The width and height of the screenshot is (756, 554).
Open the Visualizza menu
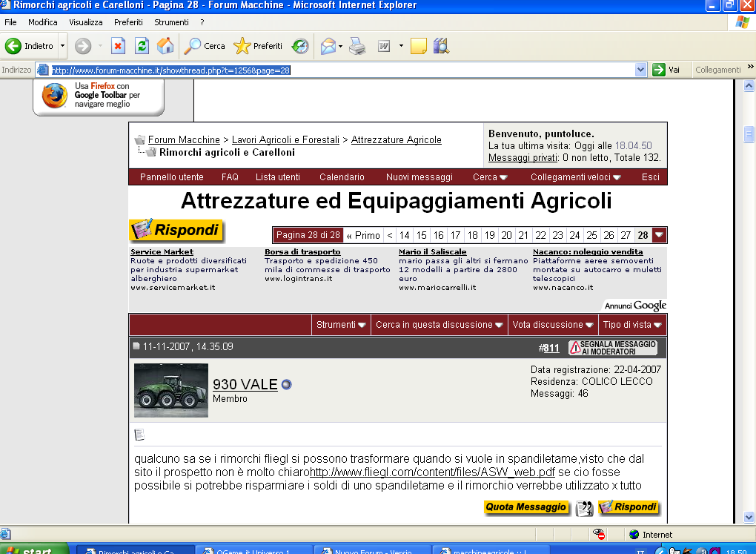click(x=86, y=22)
